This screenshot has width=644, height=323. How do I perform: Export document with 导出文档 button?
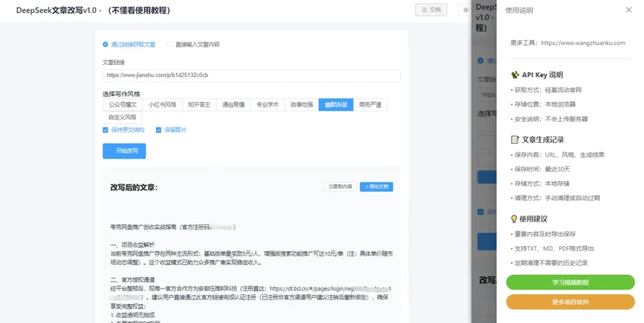pyautogui.click(x=377, y=186)
